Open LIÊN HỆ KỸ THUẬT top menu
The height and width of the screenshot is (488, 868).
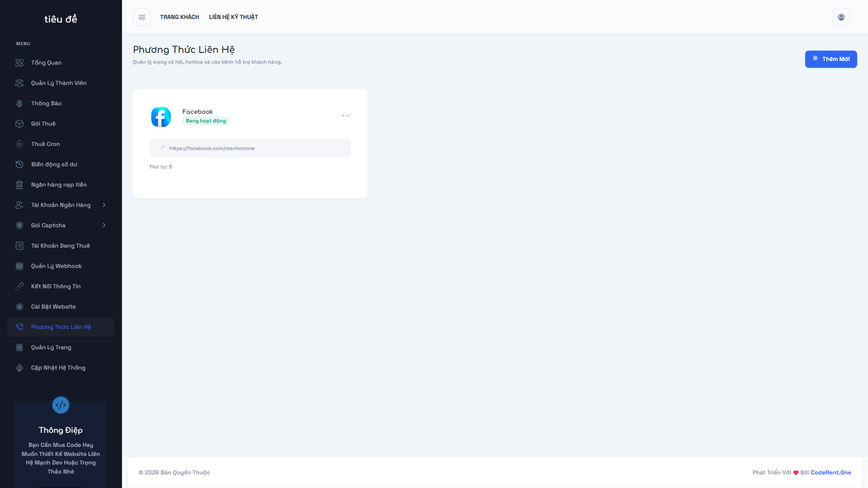(x=233, y=17)
